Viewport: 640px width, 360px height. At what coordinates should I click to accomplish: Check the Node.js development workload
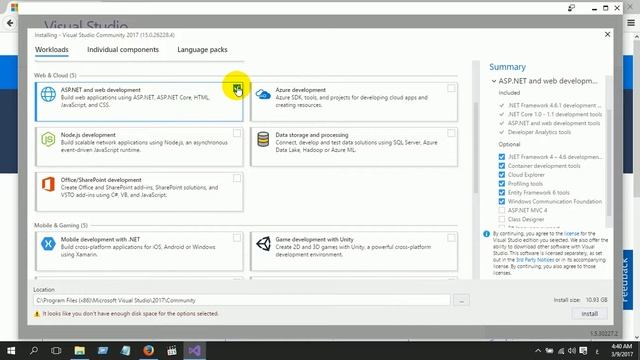point(237,133)
